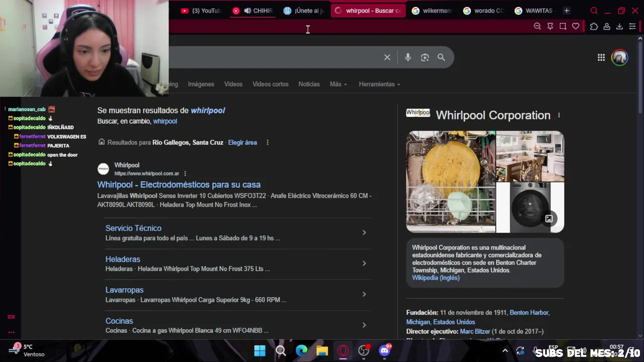Screen dimensions: 644x362
Task: Open more options next to whirlpool.com.ar URL
Action: 185,173
